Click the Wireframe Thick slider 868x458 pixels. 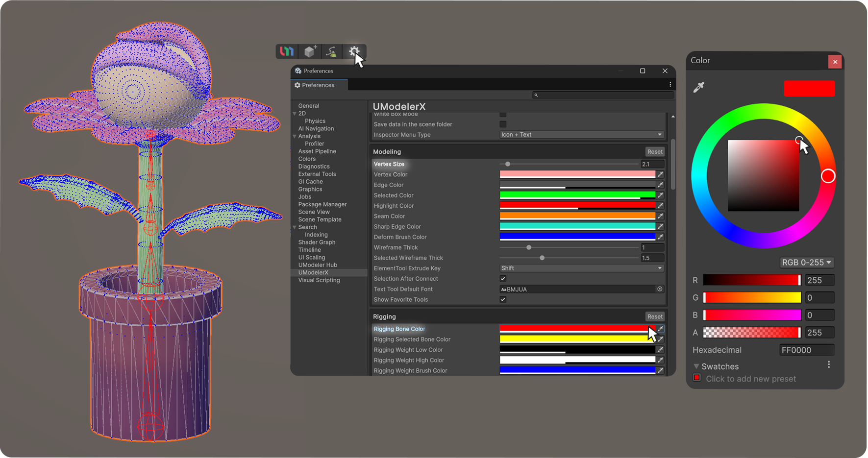[569, 247]
